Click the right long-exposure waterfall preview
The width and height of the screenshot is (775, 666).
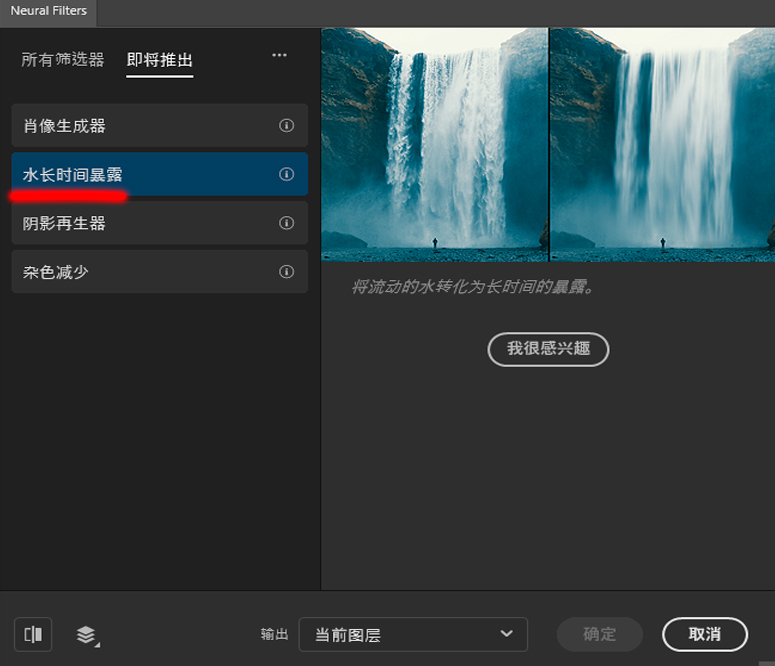(662, 144)
